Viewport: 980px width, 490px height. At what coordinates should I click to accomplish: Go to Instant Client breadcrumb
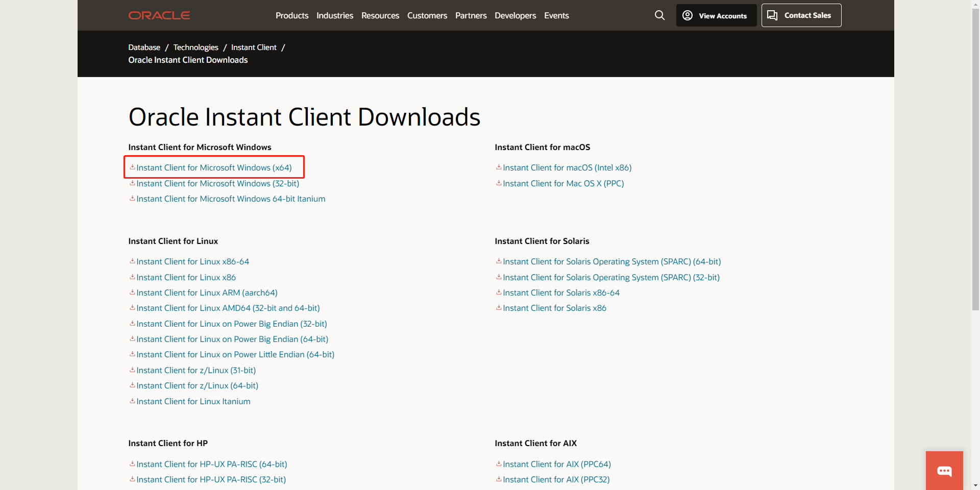(x=254, y=47)
